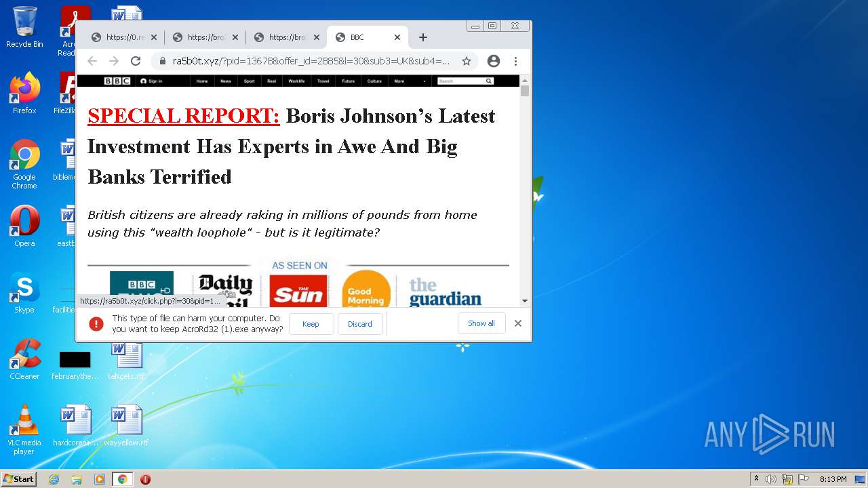Open the Sport nav item
This screenshot has height=488, width=868.
[250, 81]
